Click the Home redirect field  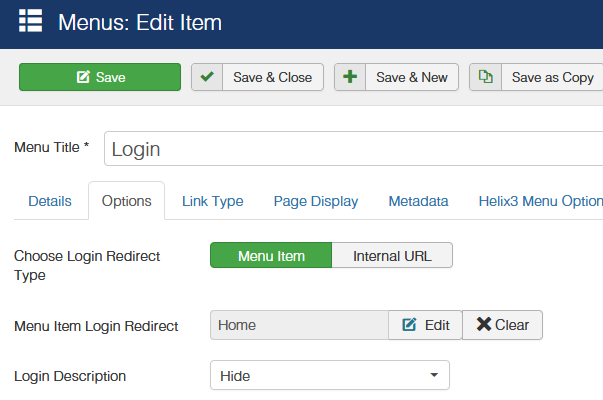299,325
